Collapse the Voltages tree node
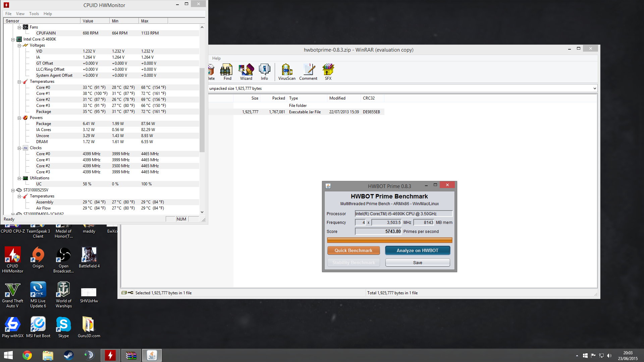 coord(19,45)
